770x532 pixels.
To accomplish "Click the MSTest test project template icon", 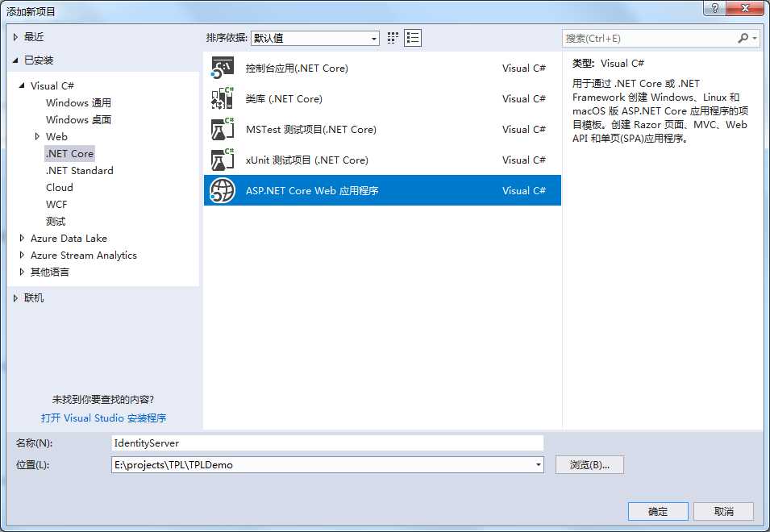I will click(223, 129).
